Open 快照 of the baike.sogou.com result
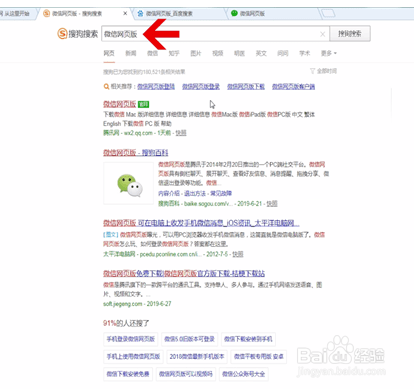This screenshot has width=414, height=389. [x=272, y=203]
